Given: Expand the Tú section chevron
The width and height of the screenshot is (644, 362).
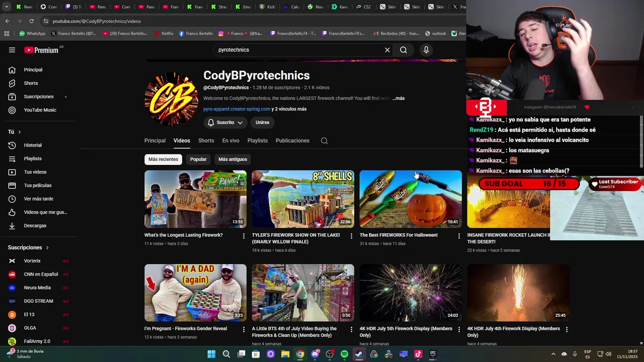Looking at the screenshot, I should point(20,132).
